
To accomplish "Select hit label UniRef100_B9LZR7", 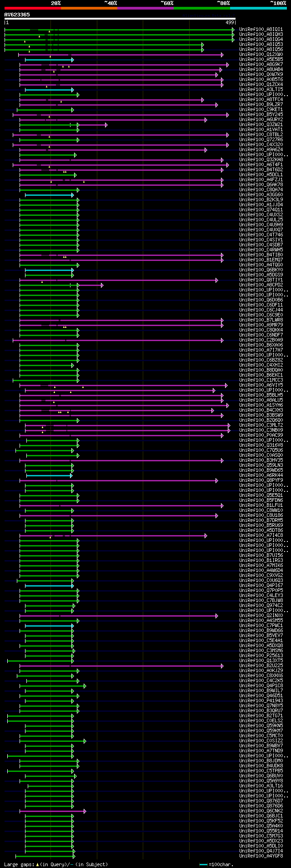I will click(x=261, y=105).
